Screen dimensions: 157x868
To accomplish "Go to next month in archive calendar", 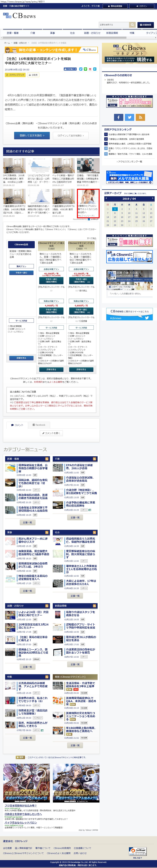I will [152, 198].
